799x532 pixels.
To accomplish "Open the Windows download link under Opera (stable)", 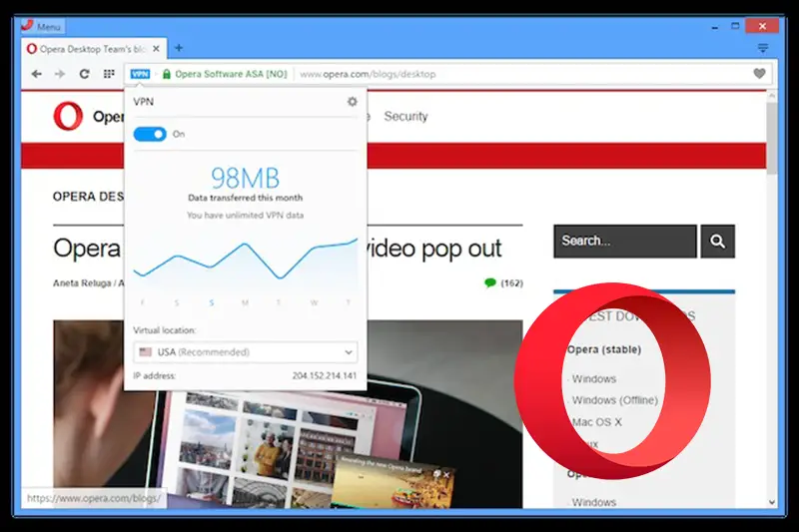I will [x=593, y=379].
